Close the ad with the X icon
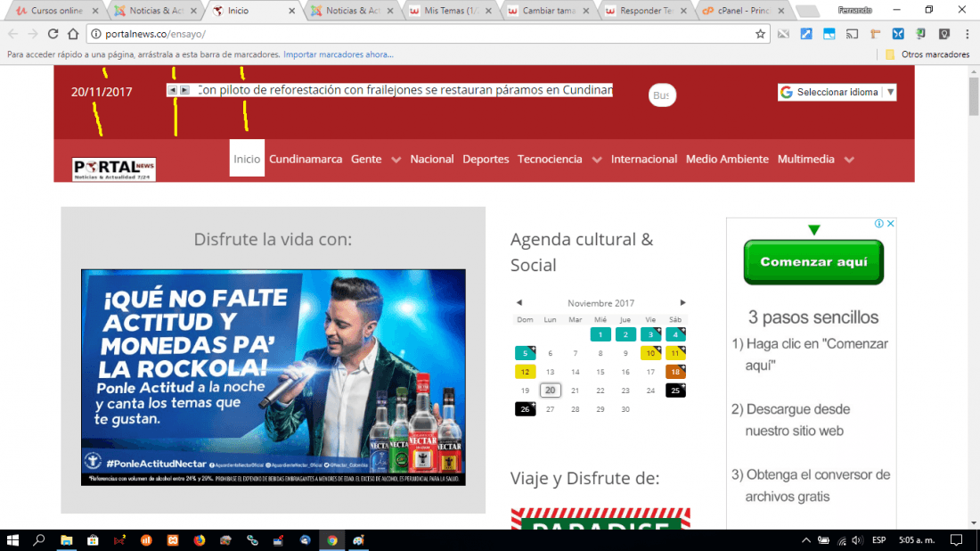 point(890,223)
